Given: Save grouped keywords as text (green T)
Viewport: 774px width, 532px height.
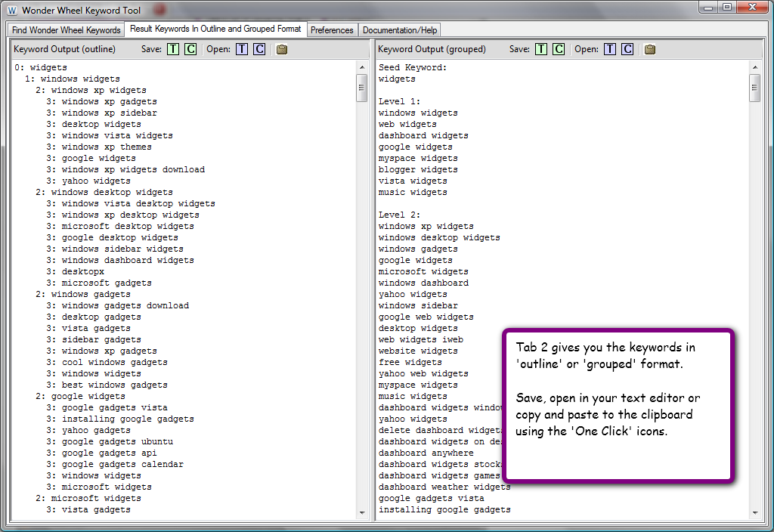Looking at the screenshot, I should [x=541, y=49].
